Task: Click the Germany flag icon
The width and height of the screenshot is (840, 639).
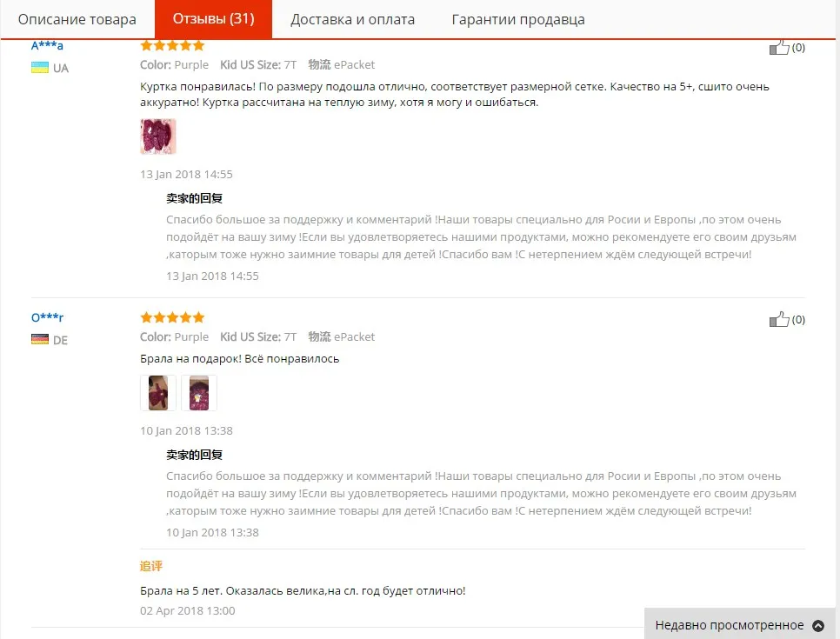Action: click(x=40, y=340)
